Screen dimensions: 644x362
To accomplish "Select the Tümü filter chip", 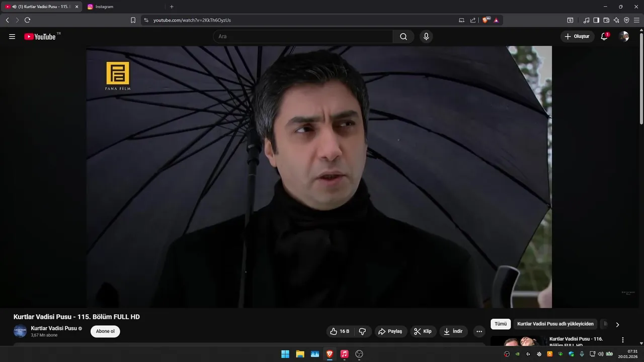I will click(501, 324).
